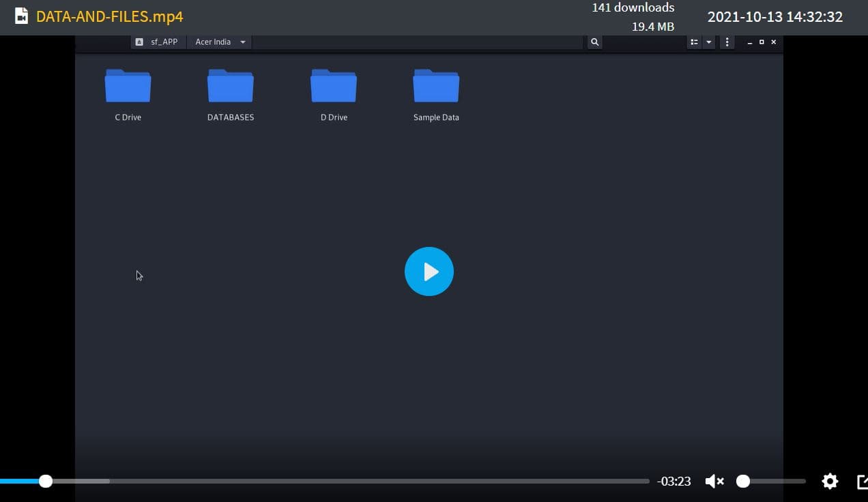Unmute the video with the speaker icon
Viewport: 868px width, 502px height.
[x=714, y=482]
